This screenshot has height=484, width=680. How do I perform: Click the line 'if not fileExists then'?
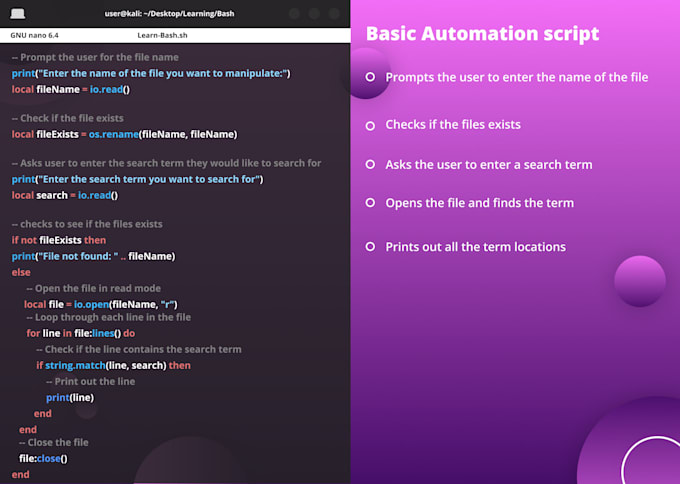59,240
